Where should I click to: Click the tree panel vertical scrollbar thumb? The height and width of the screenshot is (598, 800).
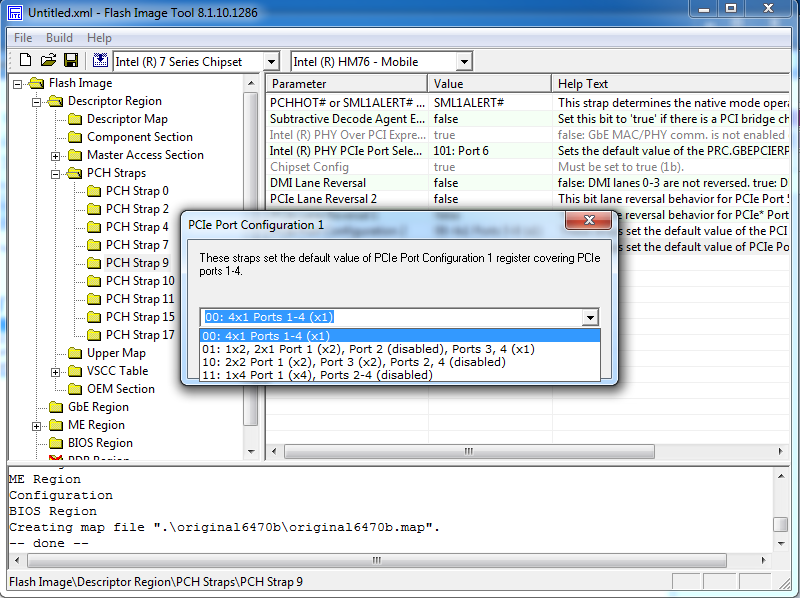(250, 258)
